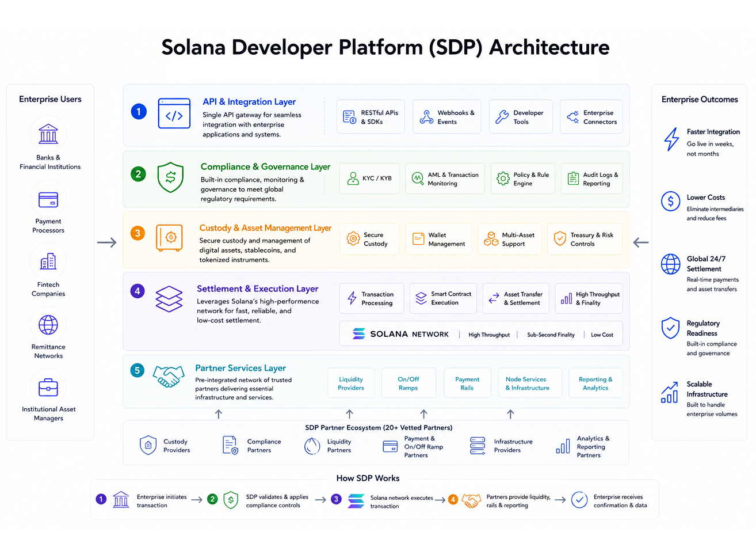Screen dimensions: 756x558
Task: Select the bank icon beside Enterprise initiates transaction
Action: [121, 499]
